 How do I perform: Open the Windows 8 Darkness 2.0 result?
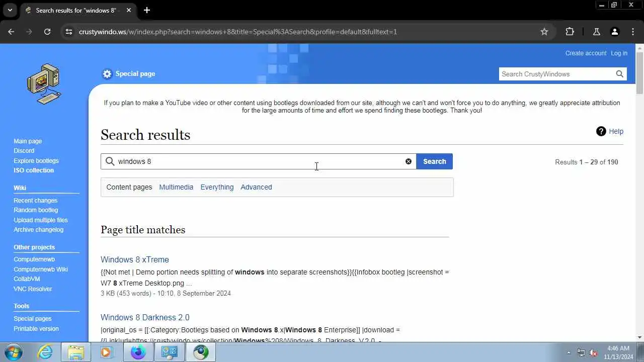[145, 317]
